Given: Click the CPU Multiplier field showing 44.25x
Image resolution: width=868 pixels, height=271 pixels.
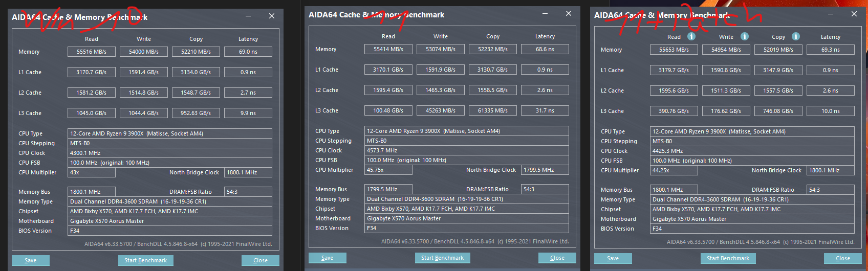Looking at the screenshot, I should pos(674,170).
